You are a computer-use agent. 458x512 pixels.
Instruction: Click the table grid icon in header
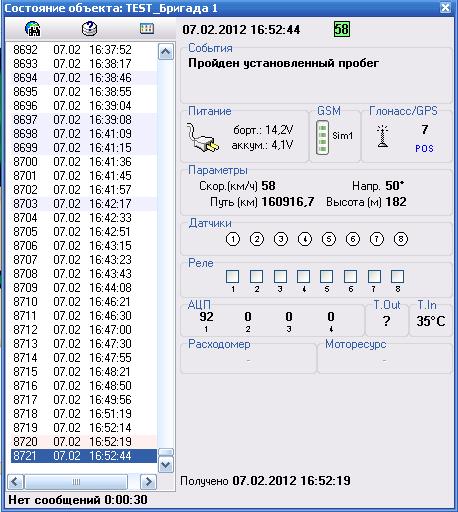coord(147,29)
